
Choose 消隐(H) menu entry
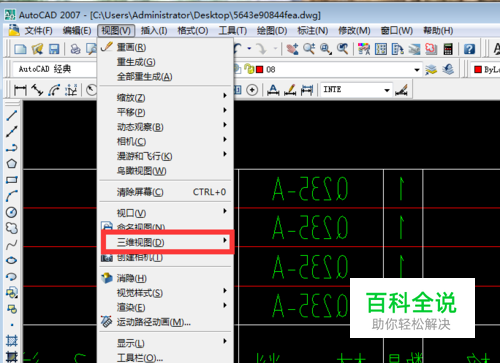(166, 278)
